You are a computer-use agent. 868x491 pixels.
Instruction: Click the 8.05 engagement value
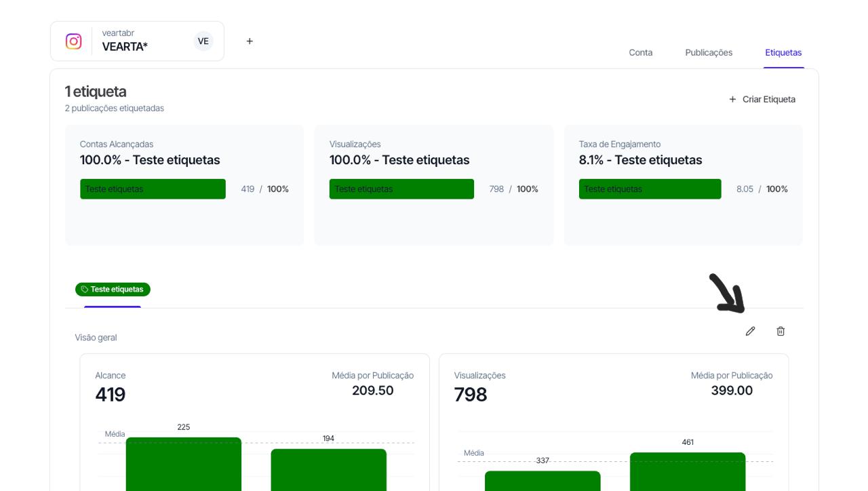(x=745, y=189)
